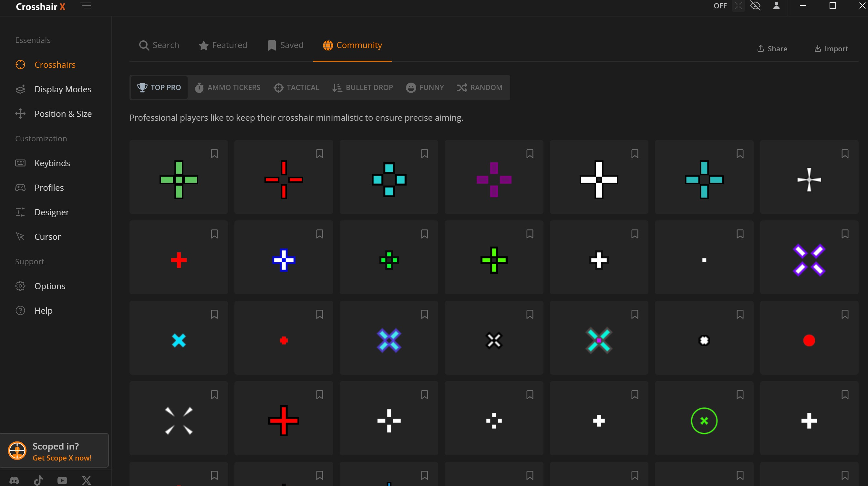This screenshot has width=868, height=486.
Task: Bookmark the green plus crosshair in first row
Action: coord(214,154)
